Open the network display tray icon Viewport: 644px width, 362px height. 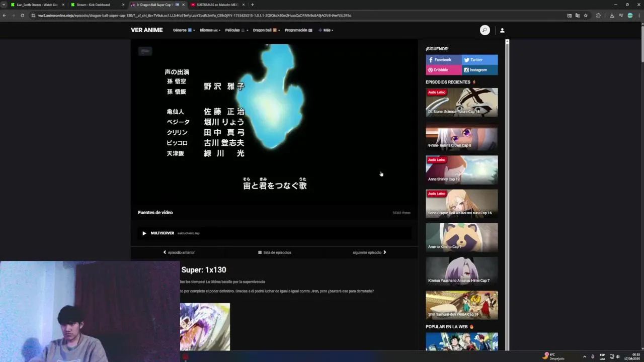point(612,357)
